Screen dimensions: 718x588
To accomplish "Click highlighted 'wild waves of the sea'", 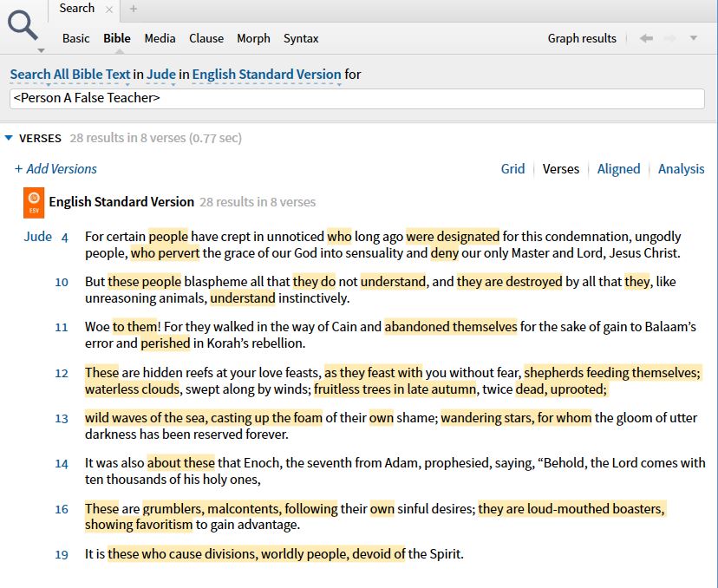I will pos(146,418).
